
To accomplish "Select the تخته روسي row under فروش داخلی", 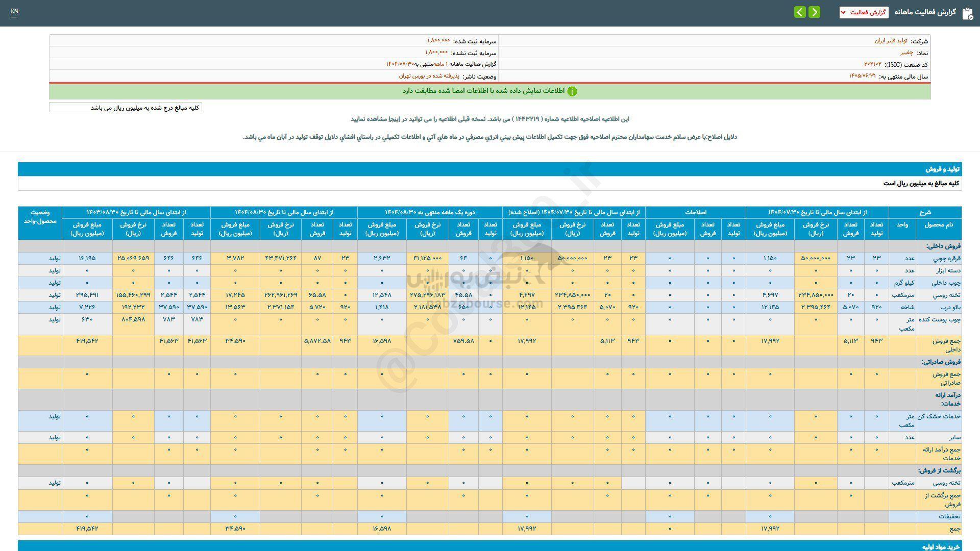I will pyautogui.click(x=946, y=295).
